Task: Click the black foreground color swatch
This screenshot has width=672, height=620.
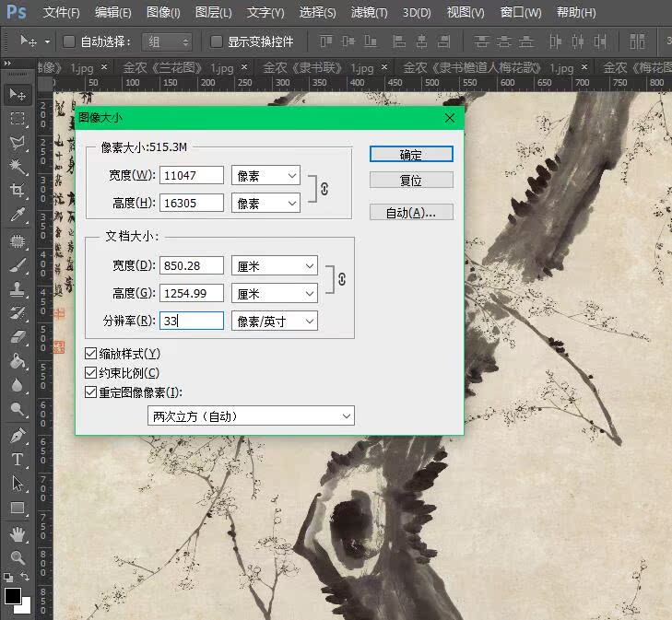Action: click(x=12, y=596)
